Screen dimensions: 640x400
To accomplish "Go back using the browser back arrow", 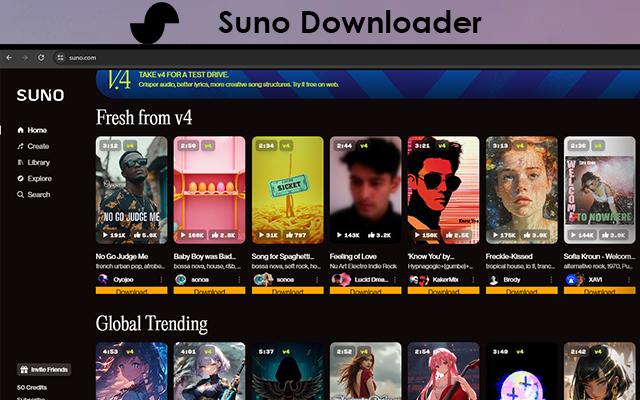I will (9, 58).
